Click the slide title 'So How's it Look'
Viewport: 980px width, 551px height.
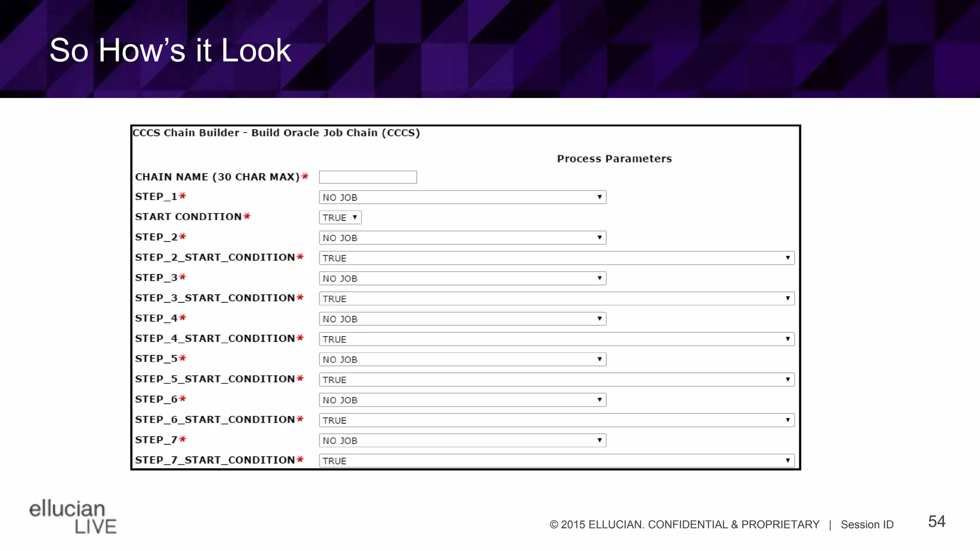click(170, 50)
